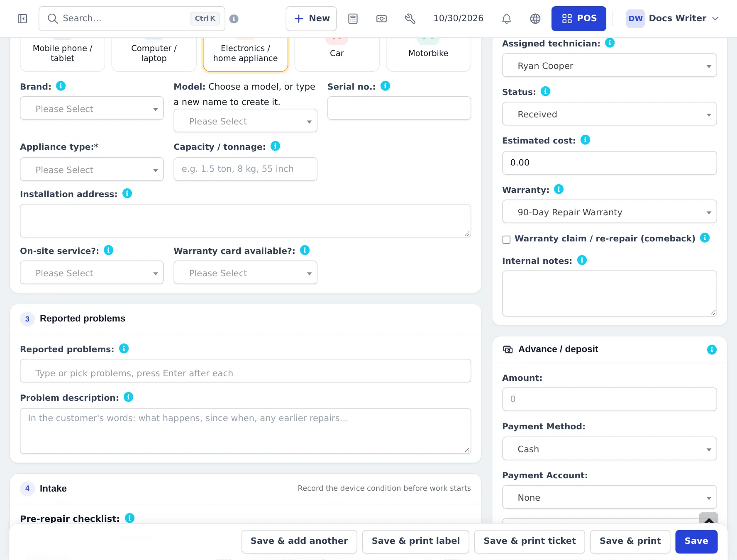This screenshot has height=560, width=737.
Task: Open the Payment Account dropdown
Action: coord(609,497)
